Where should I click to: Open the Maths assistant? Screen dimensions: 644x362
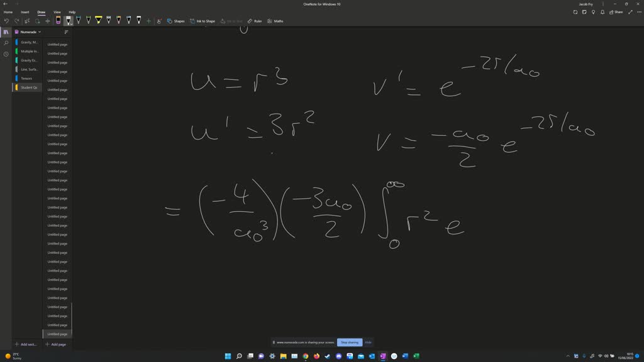(x=275, y=21)
